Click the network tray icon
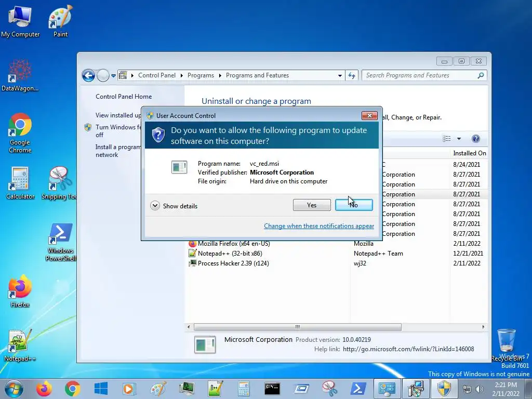Viewport: 532px width, 399px height. [x=467, y=389]
